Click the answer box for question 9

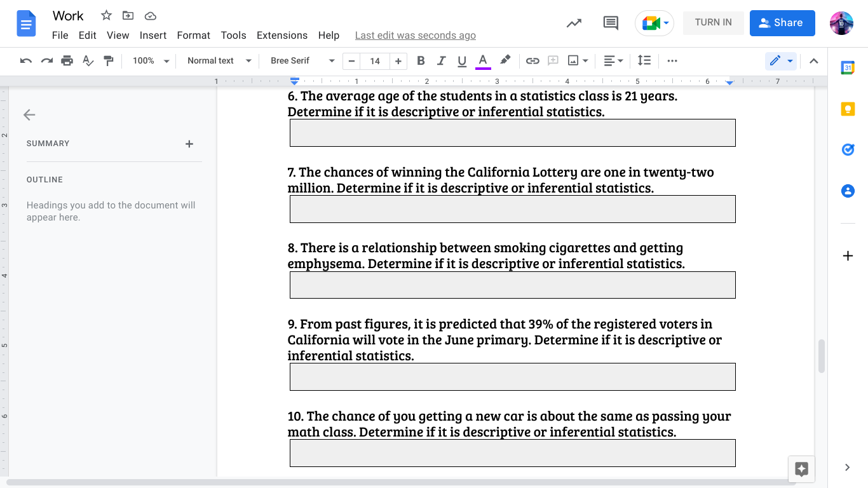point(513,377)
